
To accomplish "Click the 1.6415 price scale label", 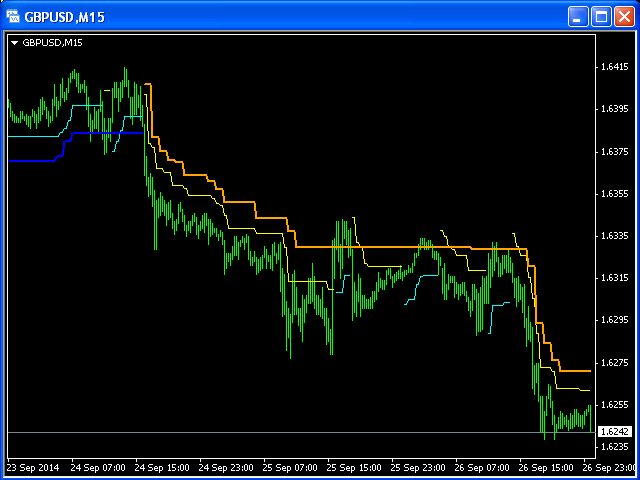I will (615, 67).
